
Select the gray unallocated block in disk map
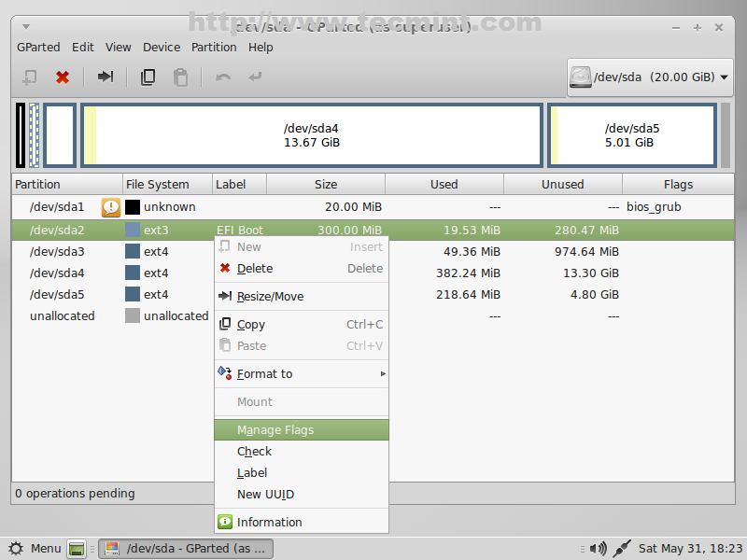pyautogui.click(x=726, y=135)
